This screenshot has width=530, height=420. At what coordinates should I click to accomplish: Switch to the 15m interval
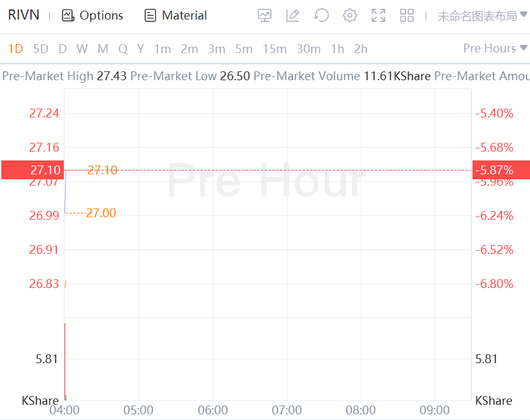tap(274, 49)
